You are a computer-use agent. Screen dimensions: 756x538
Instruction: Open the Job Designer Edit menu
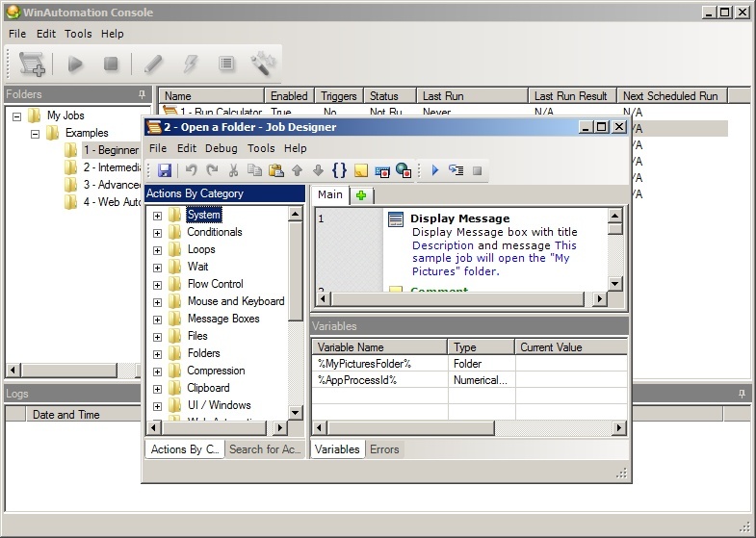pyautogui.click(x=187, y=148)
